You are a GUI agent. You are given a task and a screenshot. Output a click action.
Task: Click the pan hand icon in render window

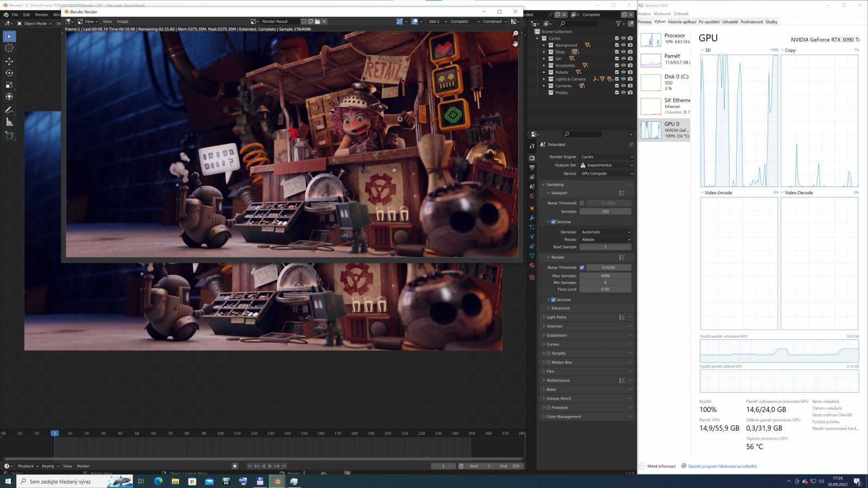click(515, 44)
